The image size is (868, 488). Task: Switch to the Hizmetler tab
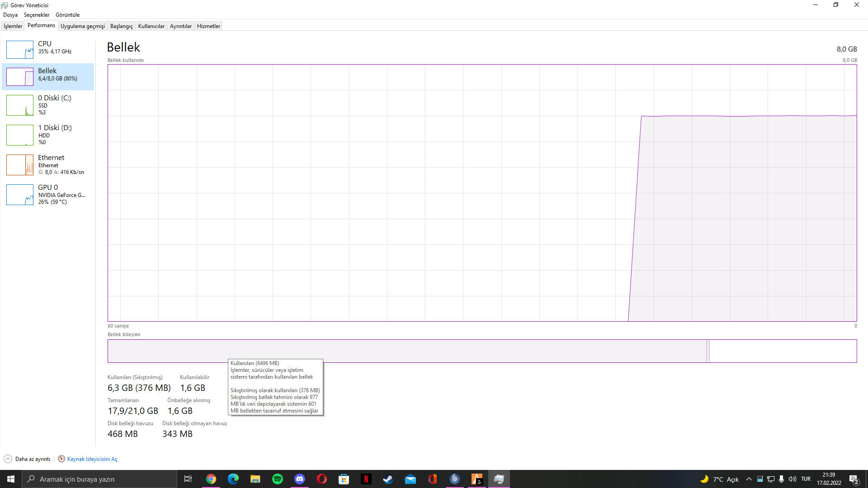coord(208,26)
